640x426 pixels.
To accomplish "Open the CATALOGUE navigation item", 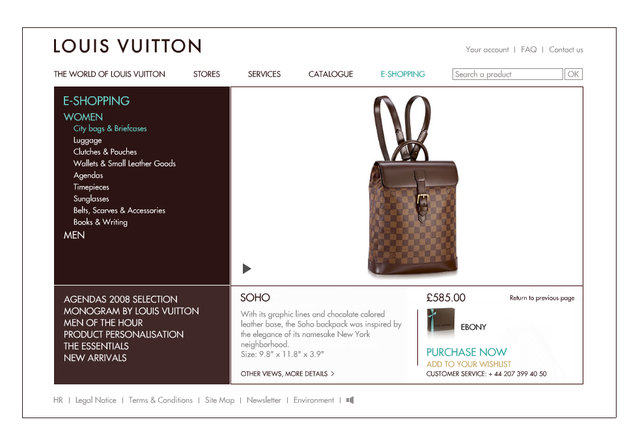I will 331,74.
